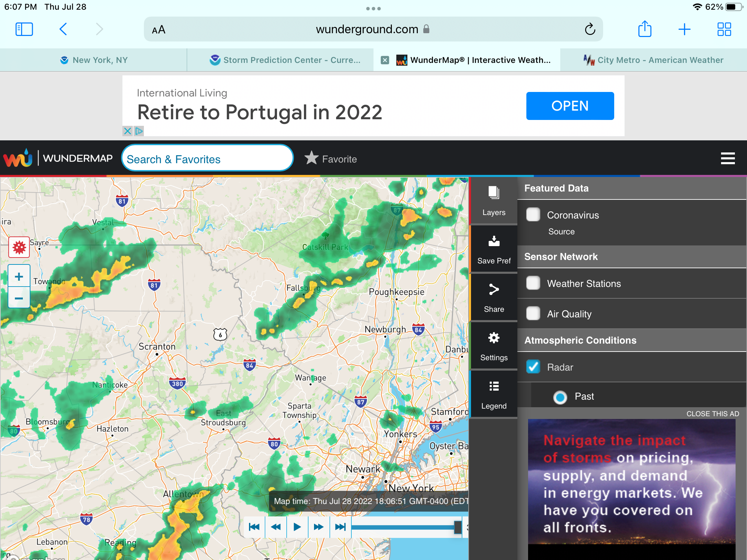This screenshot has height=560, width=747.
Task: Step back one radar frame
Action: [x=276, y=527]
